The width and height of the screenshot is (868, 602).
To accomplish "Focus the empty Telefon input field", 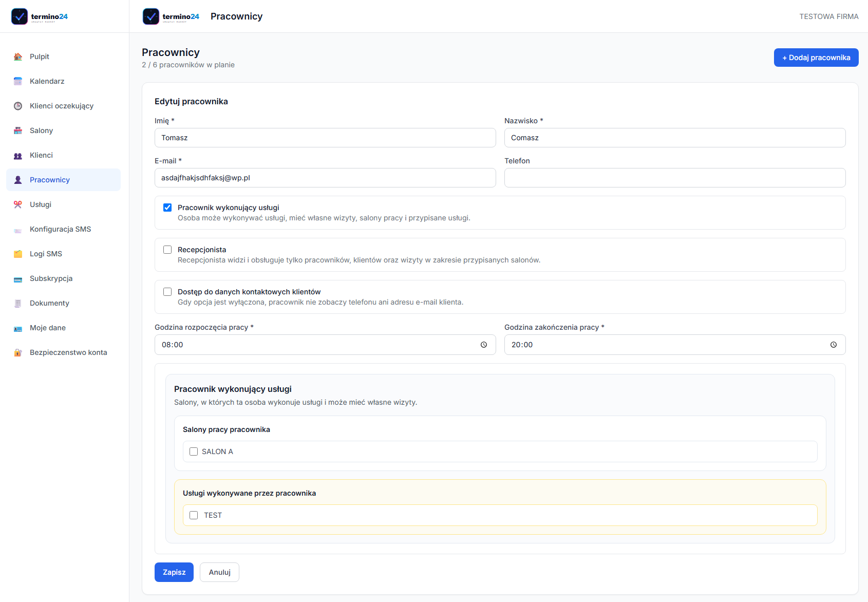I will [x=675, y=178].
